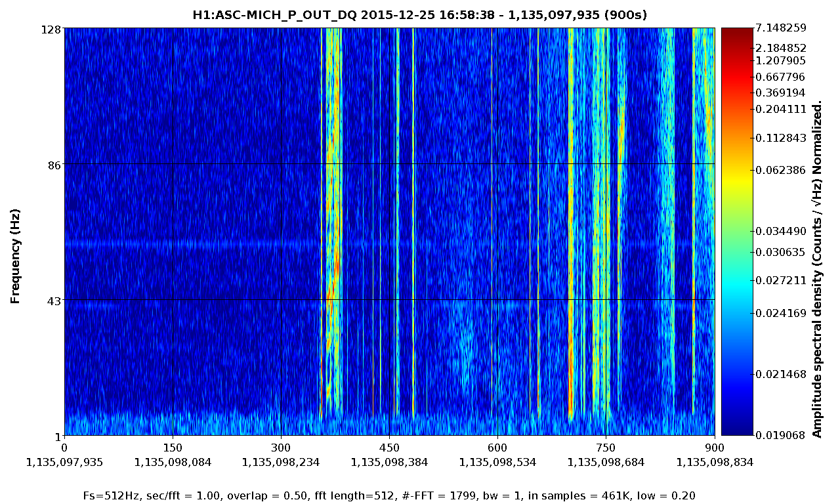Image resolution: width=840 pixels, height=504 pixels.
Task: Select the 86 frequency tick label
Action: [55, 165]
